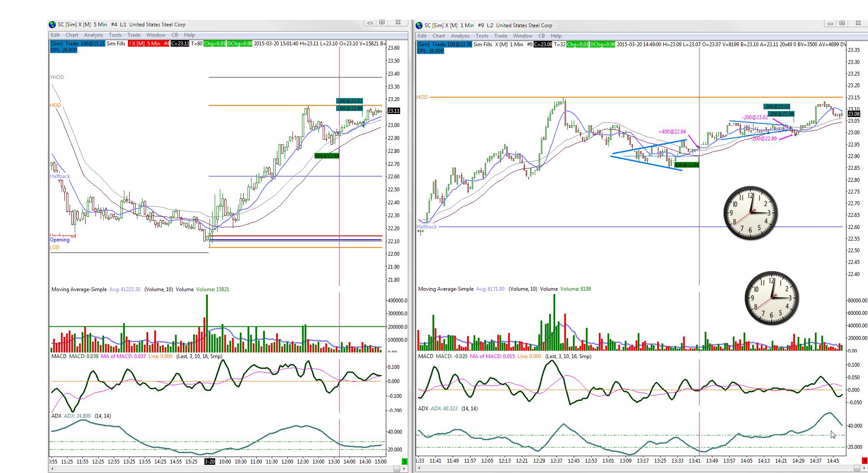Click the '-200@23.02' order marker in the 5 Min chart
The width and height of the screenshot is (868, 473).
350,101
